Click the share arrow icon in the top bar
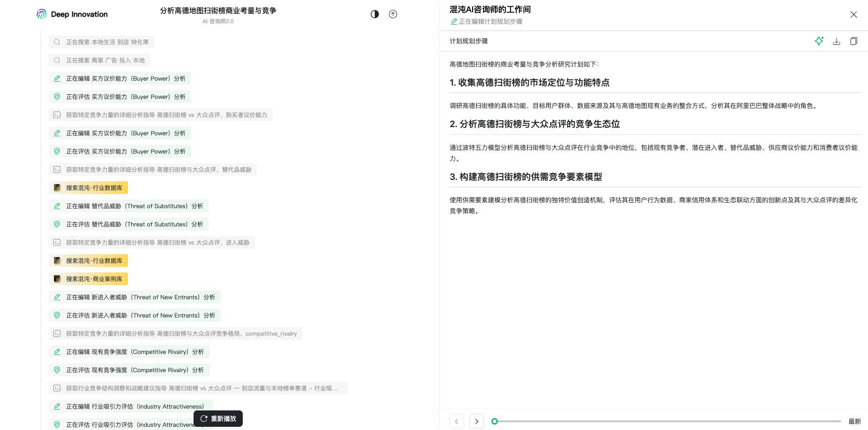This screenshot has height=430, width=868. (x=393, y=14)
